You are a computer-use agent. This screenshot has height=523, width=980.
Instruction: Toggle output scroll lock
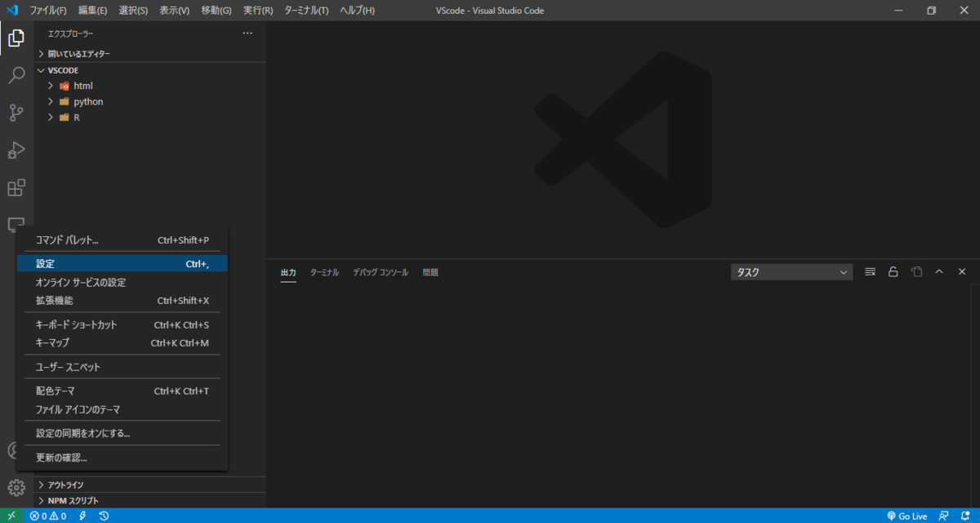coord(893,272)
